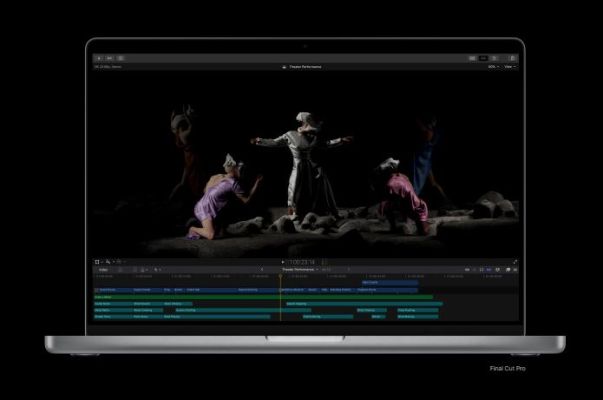Click the fullscreen arrows icon below the viewer

pyautogui.click(x=515, y=262)
